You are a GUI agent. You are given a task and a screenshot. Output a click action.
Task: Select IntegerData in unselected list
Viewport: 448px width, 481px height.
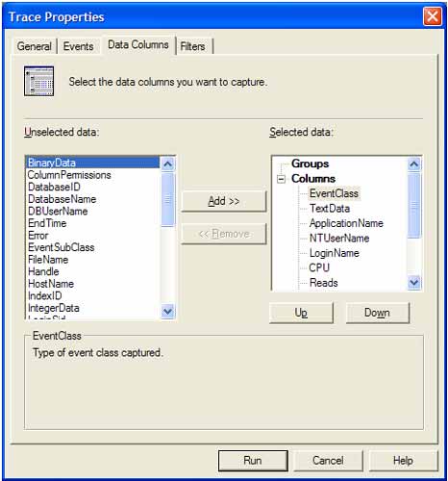[92, 308]
